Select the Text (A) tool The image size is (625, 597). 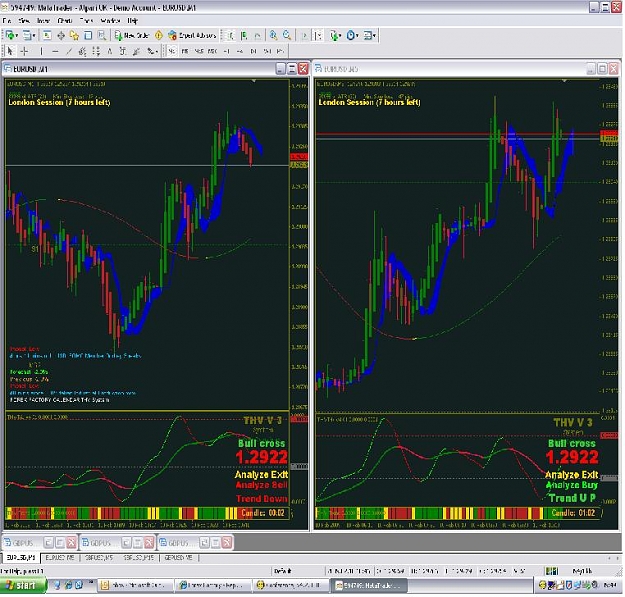(110, 51)
